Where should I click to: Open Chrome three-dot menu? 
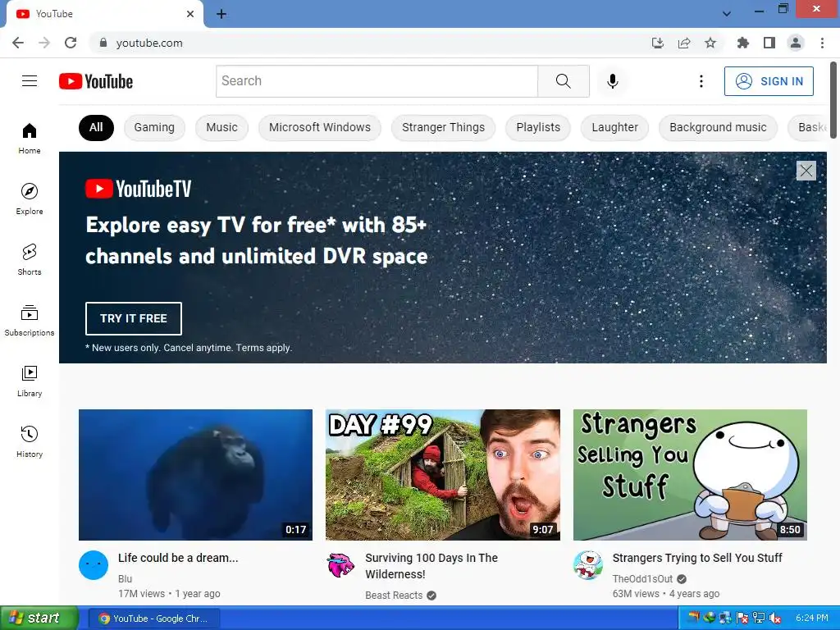(x=822, y=43)
